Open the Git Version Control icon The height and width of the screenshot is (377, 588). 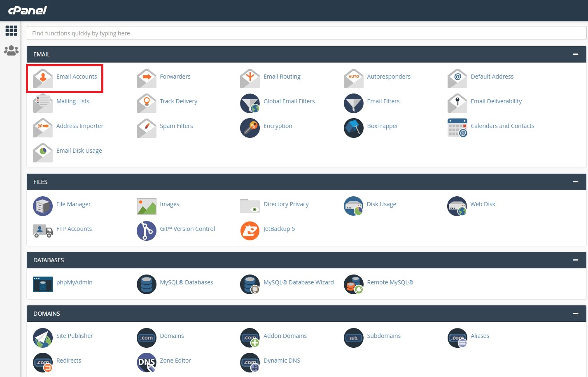coord(147,230)
